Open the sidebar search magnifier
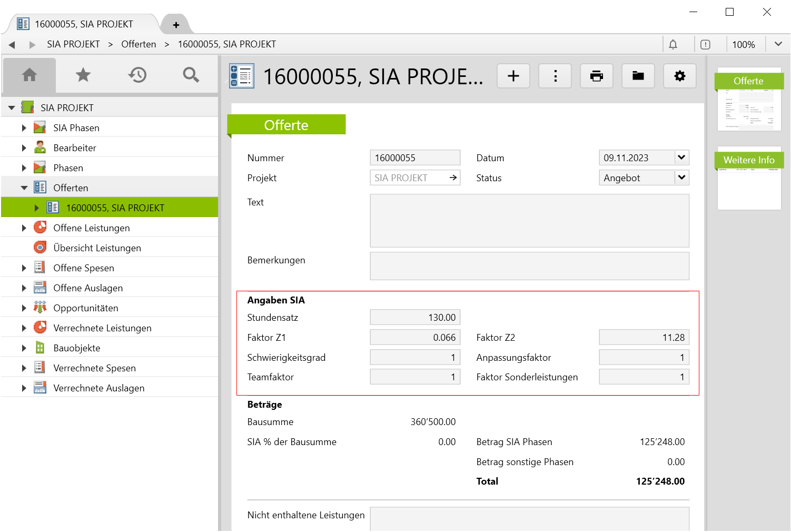This screenshot has height=532, width=791. [191, 75]
